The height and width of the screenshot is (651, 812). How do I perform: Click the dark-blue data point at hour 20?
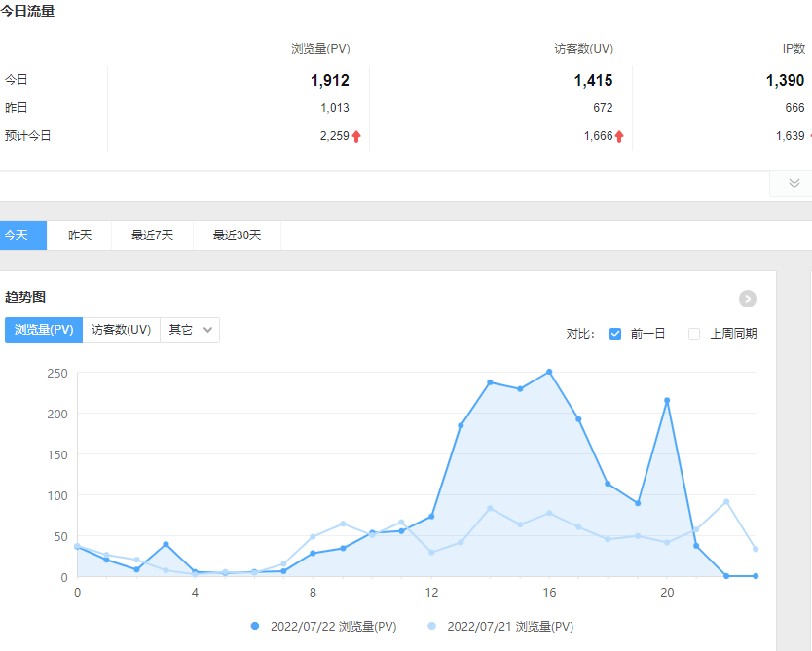point(667,401)
